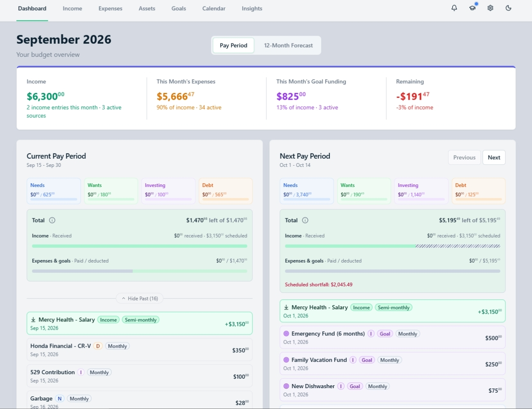Navigate to the Goals tab
532x409 pixels.
coord(179,9)
